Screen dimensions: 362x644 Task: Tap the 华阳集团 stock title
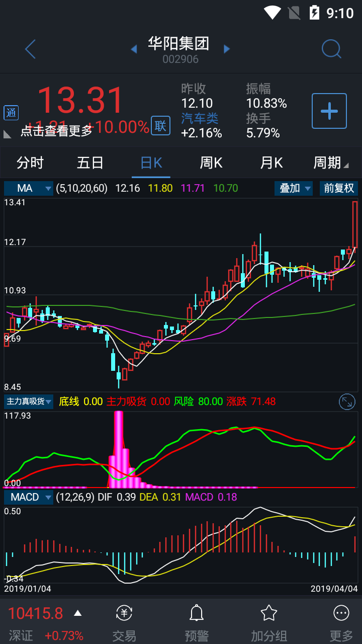coord(178,43)
